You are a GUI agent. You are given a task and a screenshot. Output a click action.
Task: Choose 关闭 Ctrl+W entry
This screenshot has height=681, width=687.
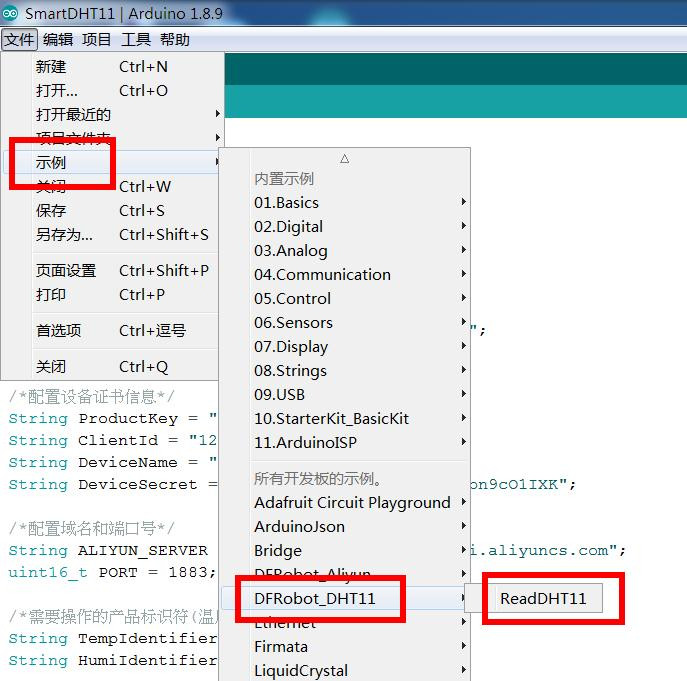tap(112, 187)
